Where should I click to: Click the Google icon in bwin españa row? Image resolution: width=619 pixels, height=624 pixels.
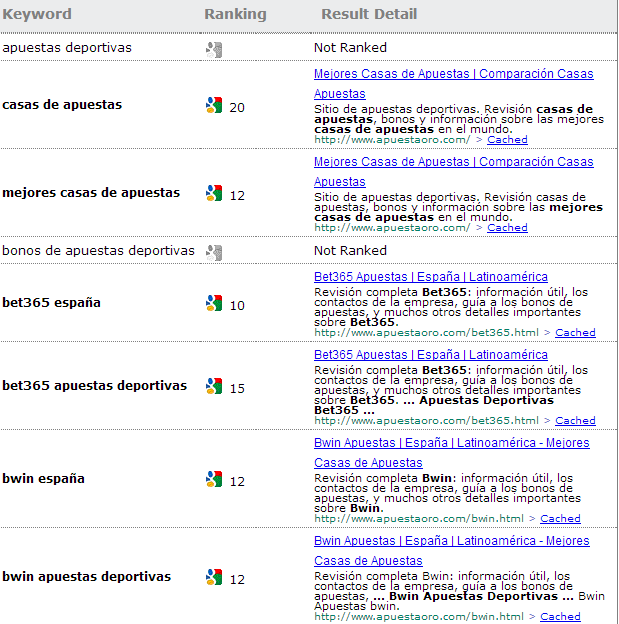click(x=214, y=479)
